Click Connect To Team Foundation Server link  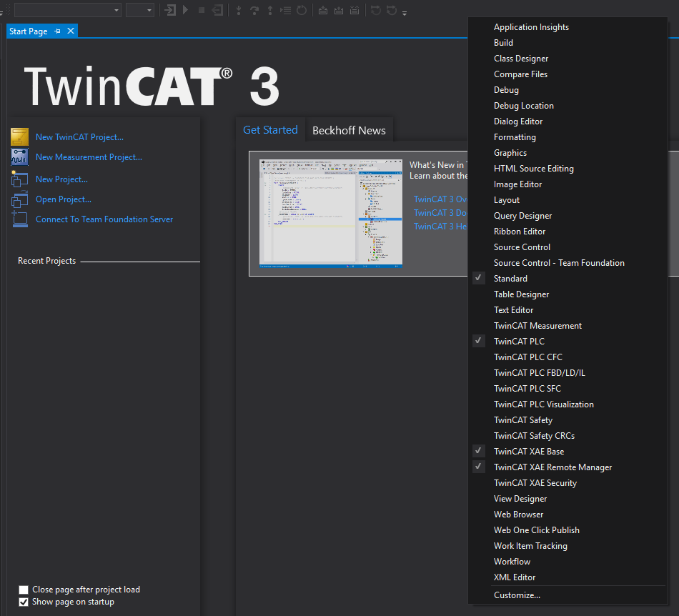pos(104,219)
